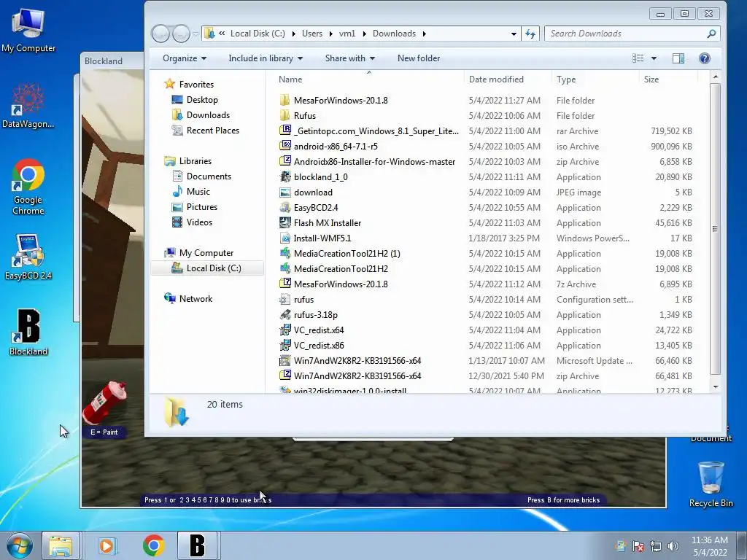This screenshot has width=747, height=560.
Task: Select Videos under Libraries
Action: coord(192,222)
